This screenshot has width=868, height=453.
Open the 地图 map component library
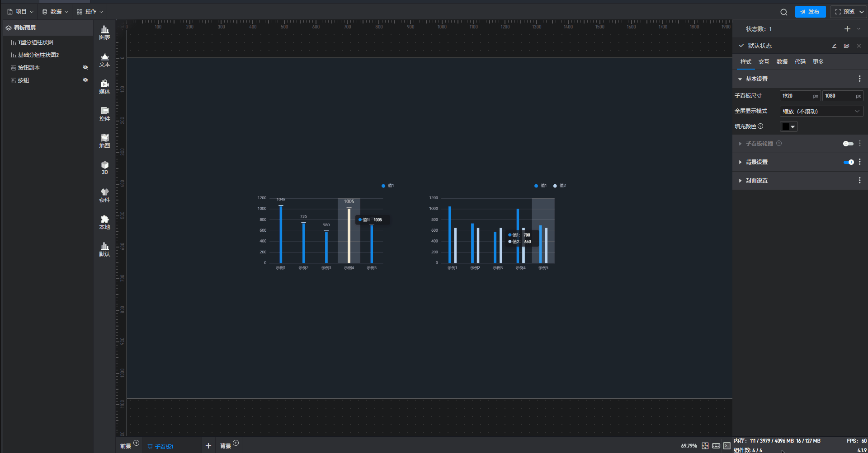click(104, 141)
